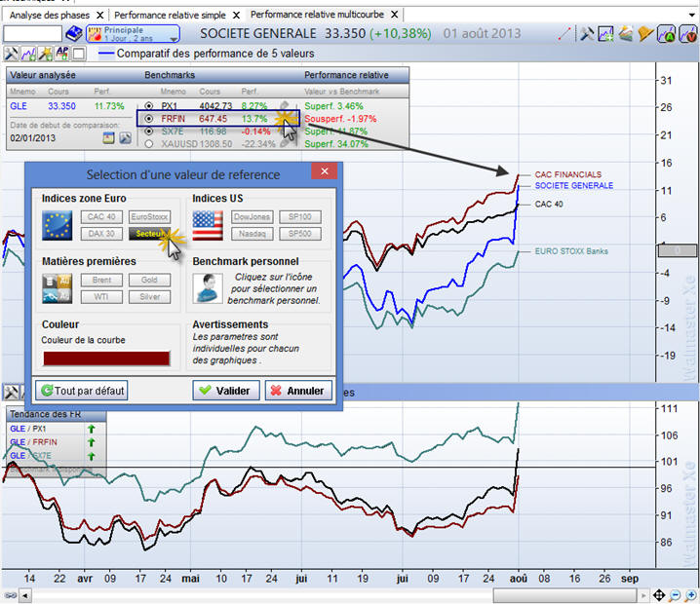Choose WTI as commodity benchmark
Screen dimensions: 700x604
(101, 297)
